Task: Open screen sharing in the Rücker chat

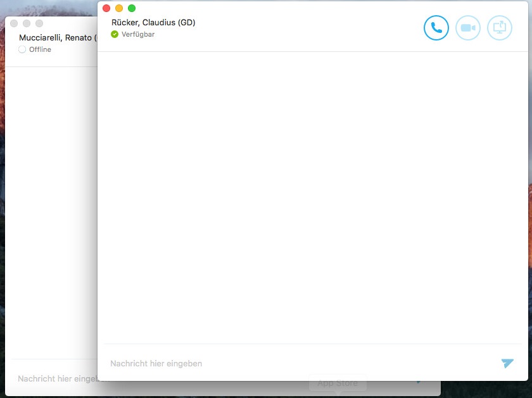Action: pyautogui.click(x=500, y=28)
